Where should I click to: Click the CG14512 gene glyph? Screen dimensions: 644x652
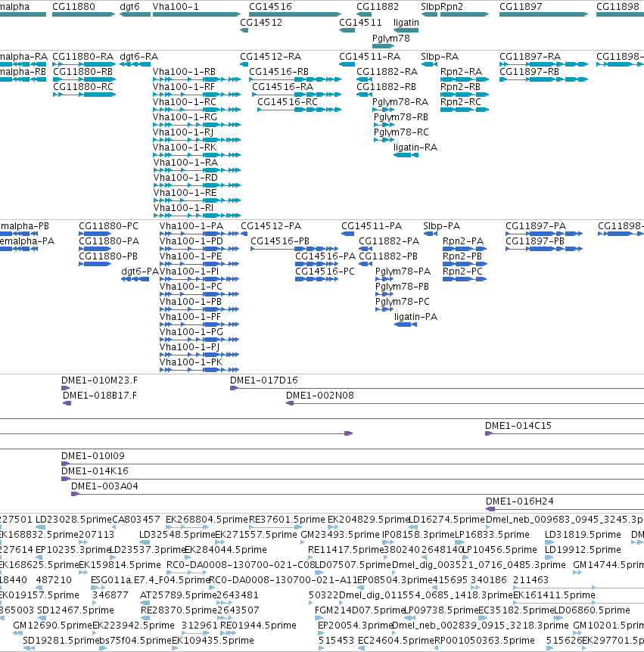(x=244, y=30)
